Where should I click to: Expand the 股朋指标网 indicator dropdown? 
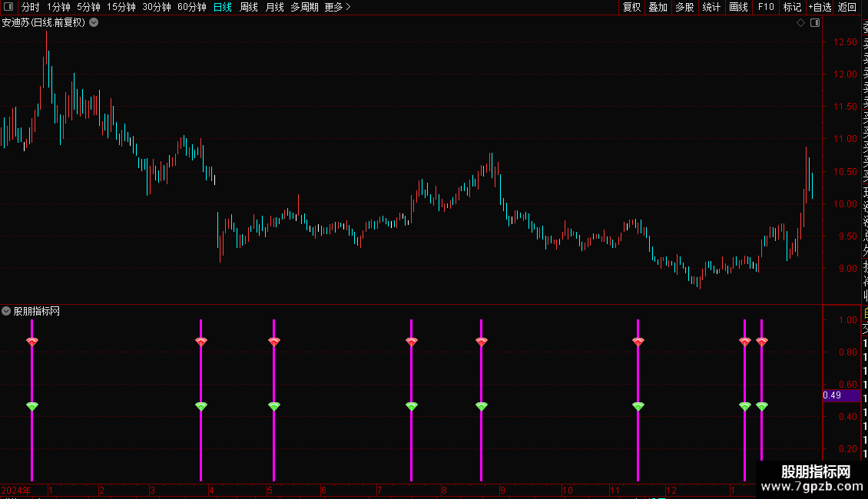click(x=6, y=311)
